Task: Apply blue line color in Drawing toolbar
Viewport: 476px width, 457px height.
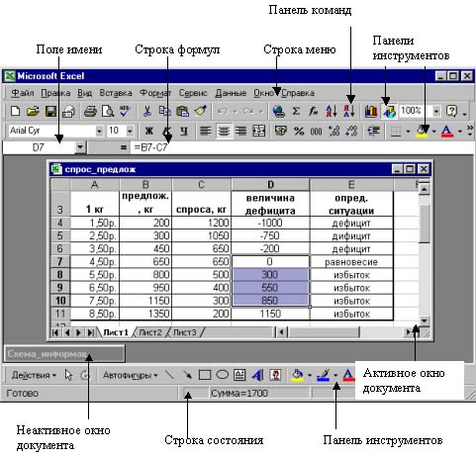Action: click(324, 375)
